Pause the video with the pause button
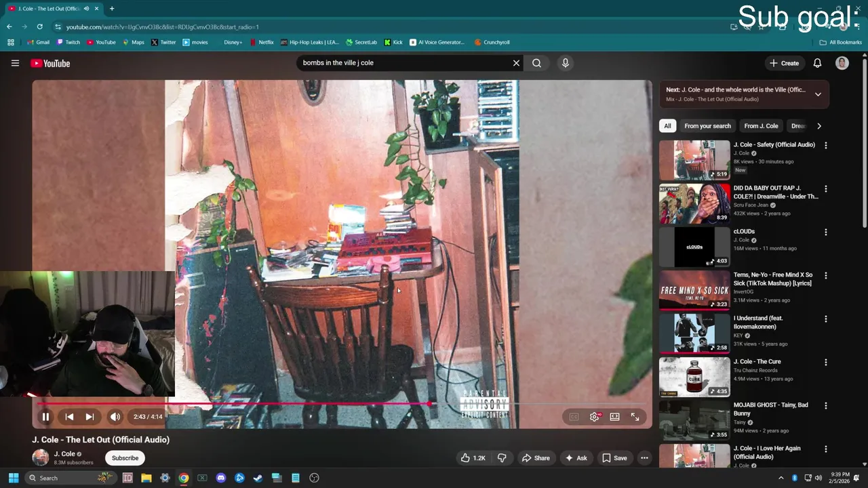The width and height of the screenshot is (868, 488). [45, 417]
